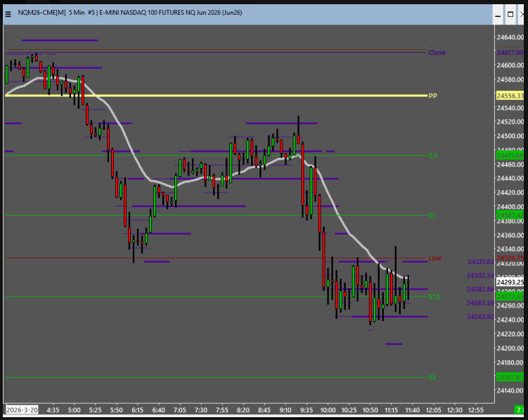
Task: Select the red Low line label
Action: [434, 258]
